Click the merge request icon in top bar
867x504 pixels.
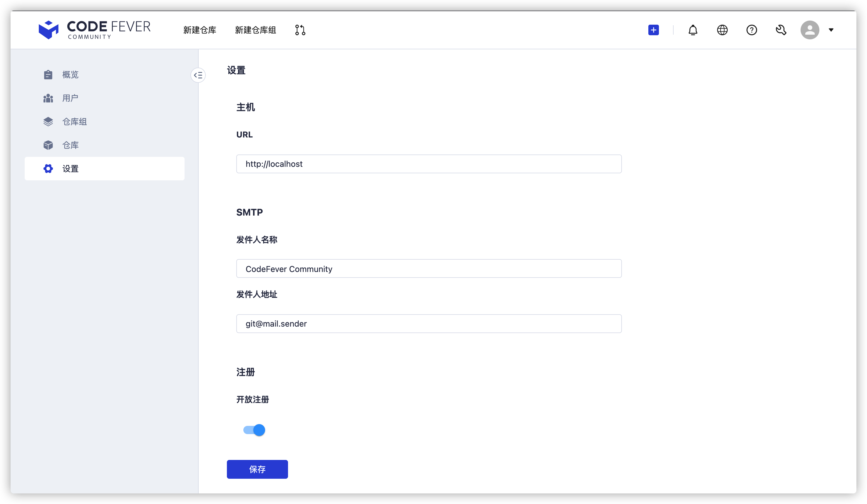coord(300,30)
